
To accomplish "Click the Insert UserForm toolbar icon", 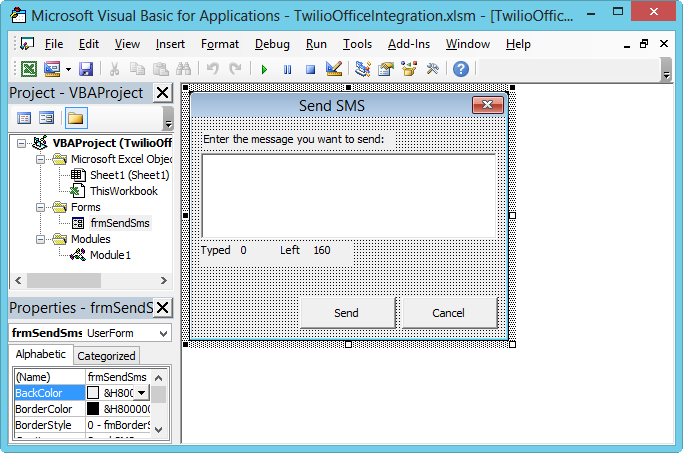I will click(52, 69).
